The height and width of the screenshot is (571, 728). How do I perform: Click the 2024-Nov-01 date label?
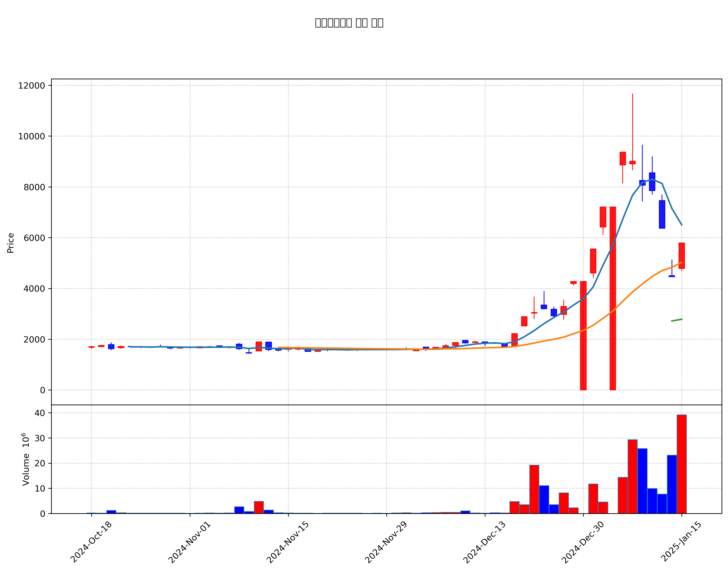[x=189, y=542]
